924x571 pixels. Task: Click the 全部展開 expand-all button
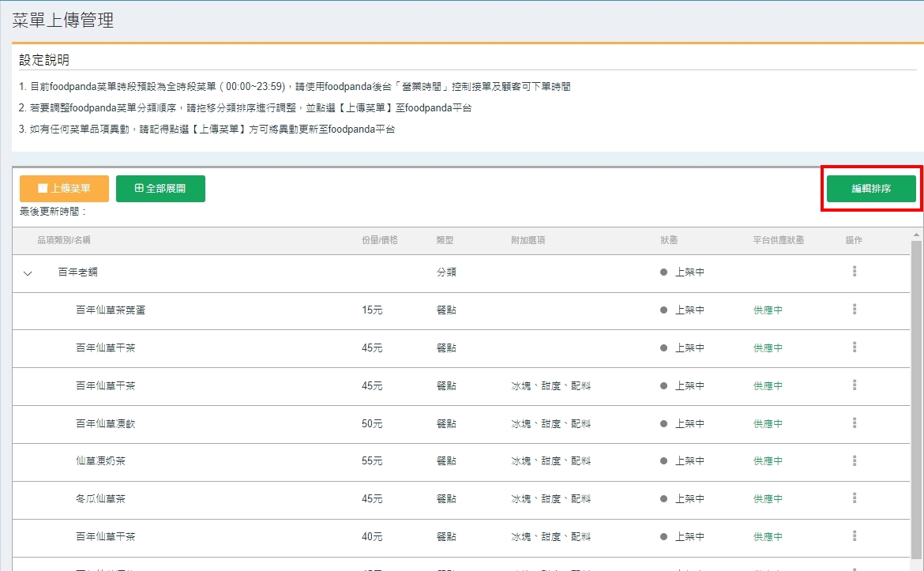coord(160,189)
